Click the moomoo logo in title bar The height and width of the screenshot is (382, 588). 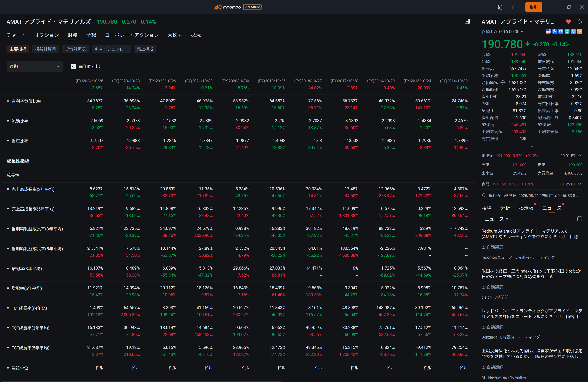pos(227,7)
